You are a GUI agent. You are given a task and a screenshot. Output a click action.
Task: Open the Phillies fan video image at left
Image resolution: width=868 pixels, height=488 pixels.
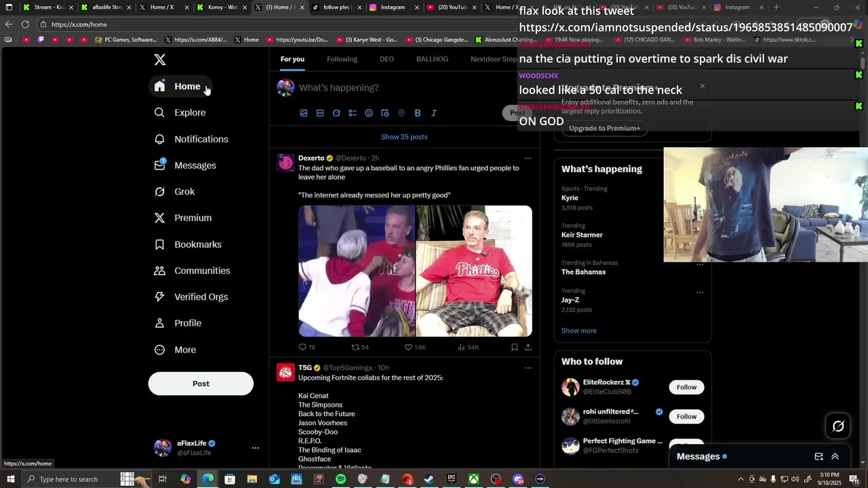tap(357, 271)
